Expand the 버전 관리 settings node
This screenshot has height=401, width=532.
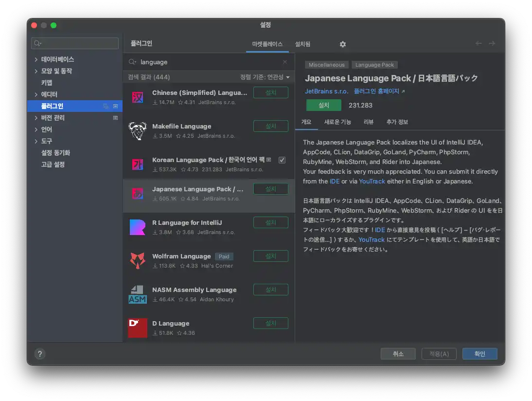(36, 118)
